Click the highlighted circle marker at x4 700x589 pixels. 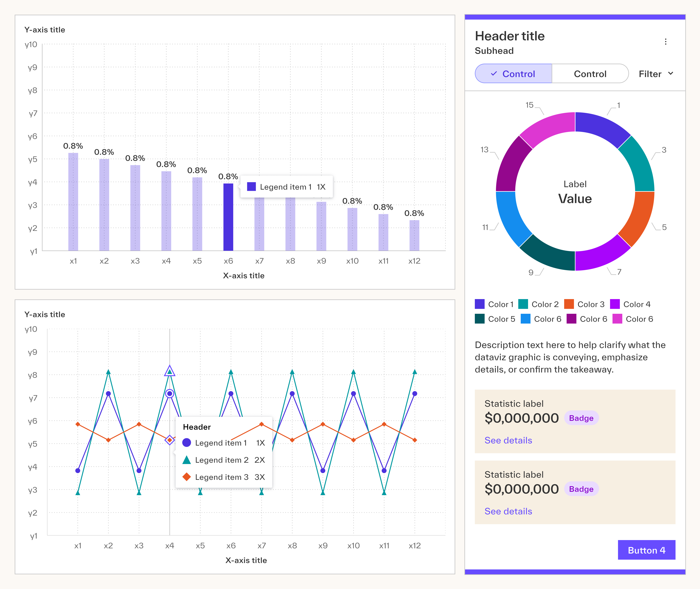[170, 394]
